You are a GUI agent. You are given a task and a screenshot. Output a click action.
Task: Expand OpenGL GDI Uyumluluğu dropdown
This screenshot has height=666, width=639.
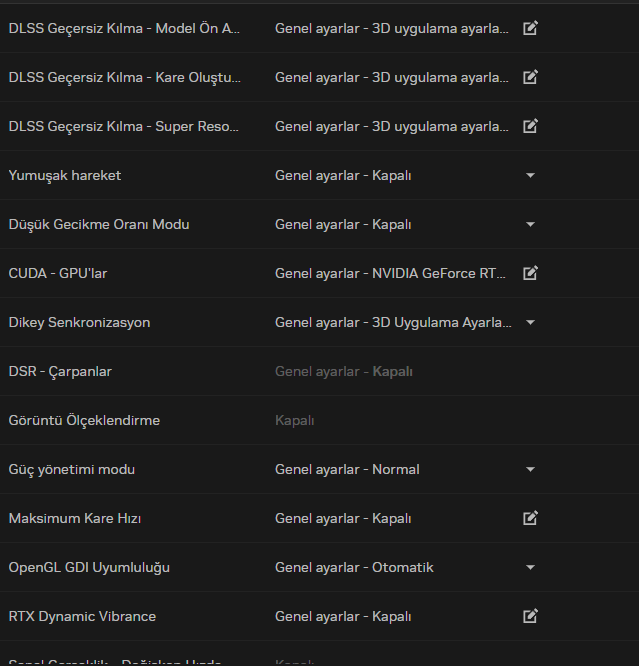(530, 567)
